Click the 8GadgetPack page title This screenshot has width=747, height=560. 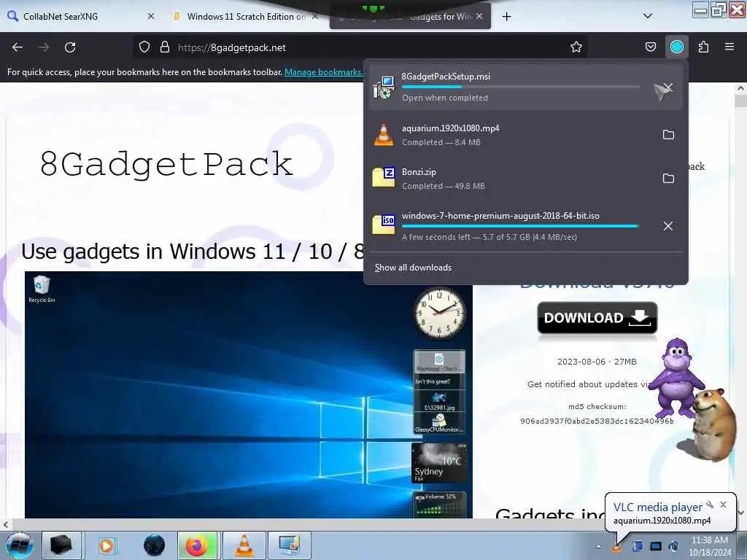coord(166,164)
